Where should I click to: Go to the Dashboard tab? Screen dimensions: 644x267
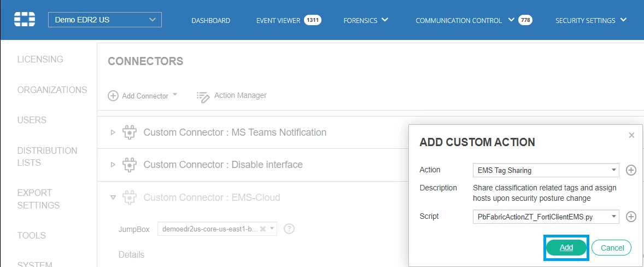(x=210, y=20)
